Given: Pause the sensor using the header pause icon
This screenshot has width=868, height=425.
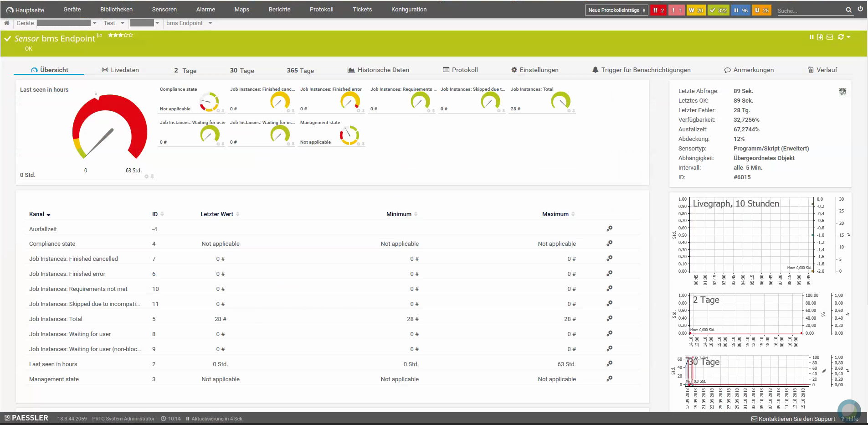Looking at the screenshot, I should coord(812,37).
